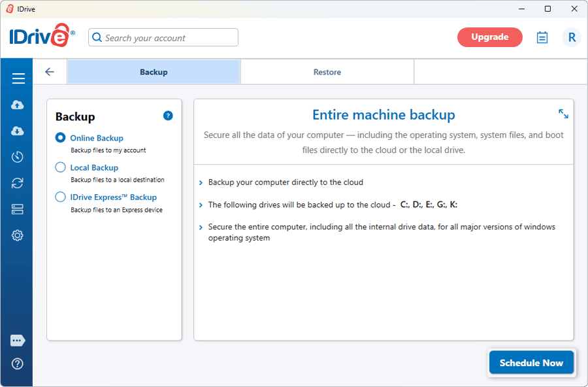Select the IDrive Express Backup radio button
The height and width of the screenshot is (387, 588).
(60, 197)
